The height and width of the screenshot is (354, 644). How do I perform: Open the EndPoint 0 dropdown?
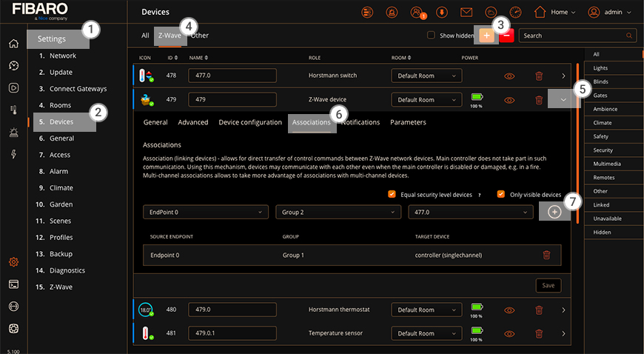point(207,213)
